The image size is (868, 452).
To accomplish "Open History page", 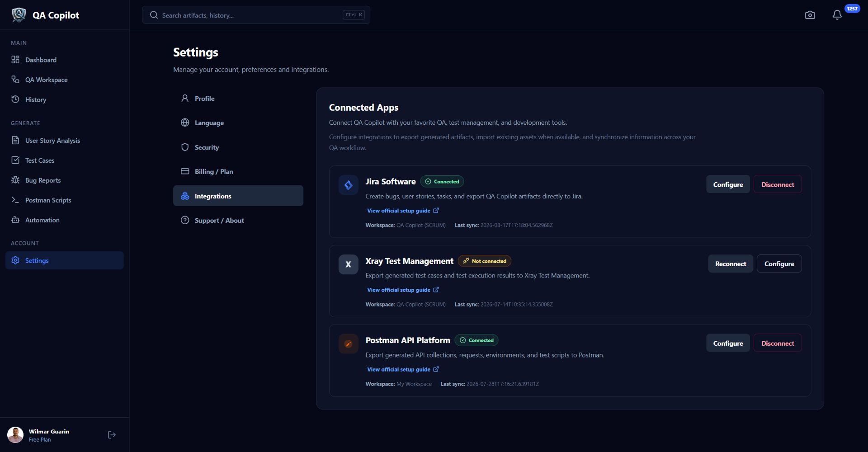I will pyautogui.click(x=64, y=99).
